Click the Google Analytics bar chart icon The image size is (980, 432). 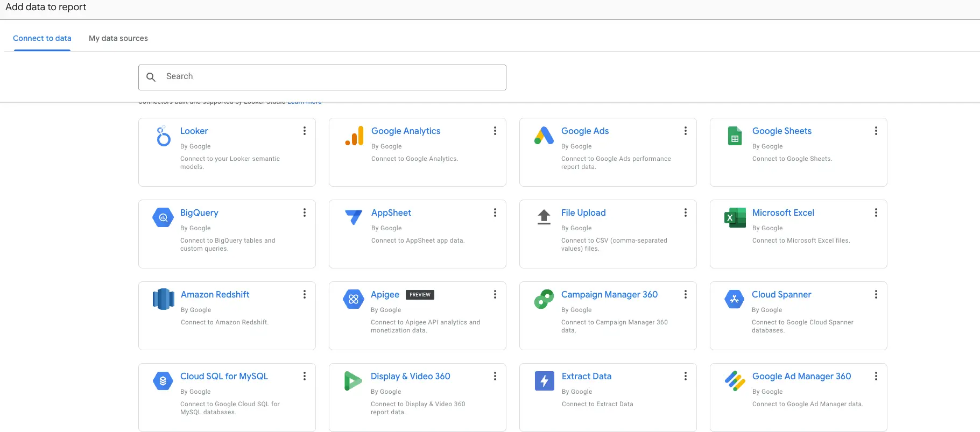pos(354,136)
